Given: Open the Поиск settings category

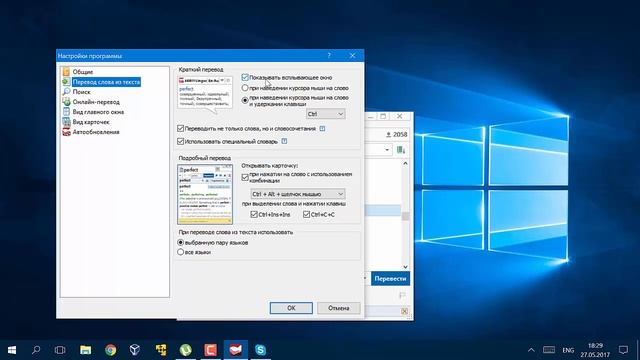Looking at the screenshot, I should (81, 92).
